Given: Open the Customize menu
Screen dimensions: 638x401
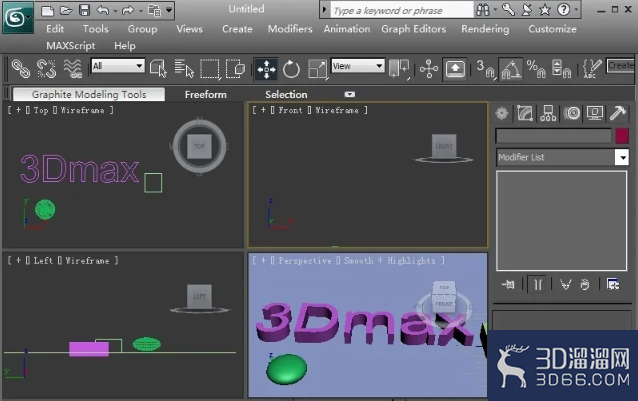Looking at the screenshot, I should (552, 29).
